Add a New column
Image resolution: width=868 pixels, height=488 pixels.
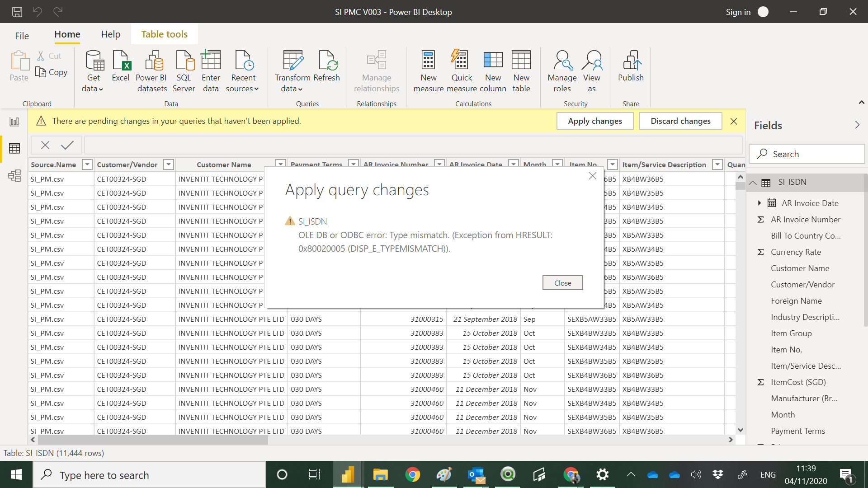[493, 71]
